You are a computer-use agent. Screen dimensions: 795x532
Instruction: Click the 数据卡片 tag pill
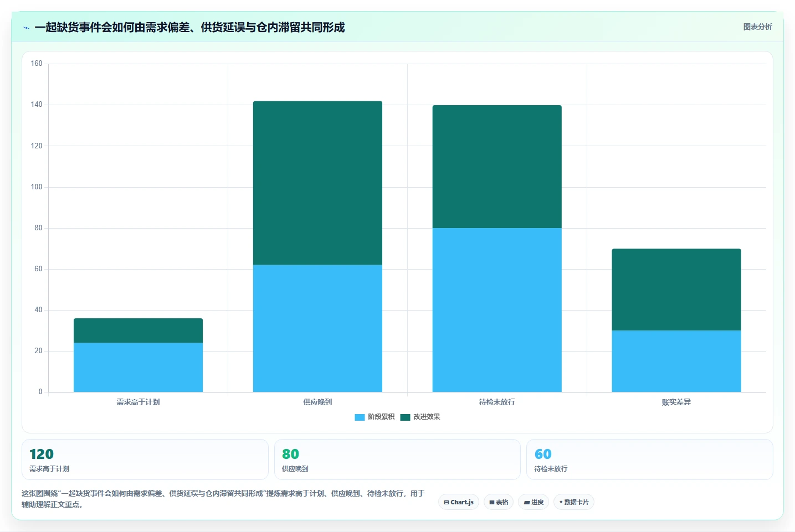click(574, 502)
